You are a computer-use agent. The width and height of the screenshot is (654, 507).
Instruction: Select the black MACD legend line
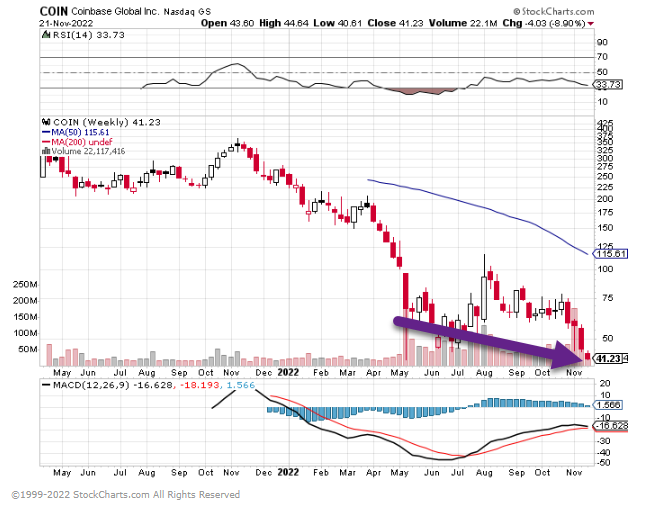(x=46, y=385)
